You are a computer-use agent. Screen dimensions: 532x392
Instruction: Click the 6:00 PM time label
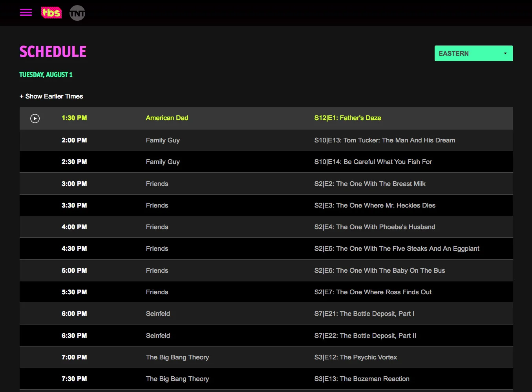(x=74, y=314)
